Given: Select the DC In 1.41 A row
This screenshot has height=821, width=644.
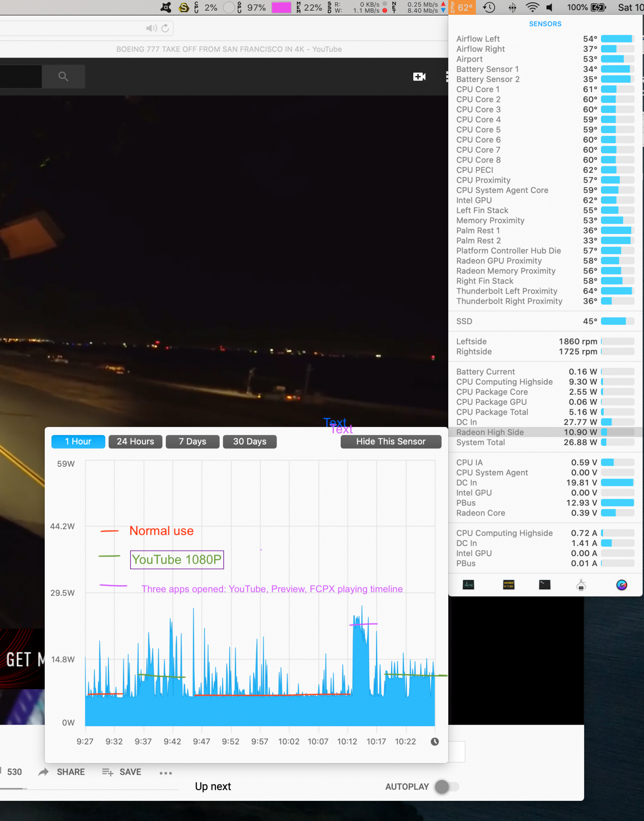Looking at the screenshot, I should coord(545,543).
